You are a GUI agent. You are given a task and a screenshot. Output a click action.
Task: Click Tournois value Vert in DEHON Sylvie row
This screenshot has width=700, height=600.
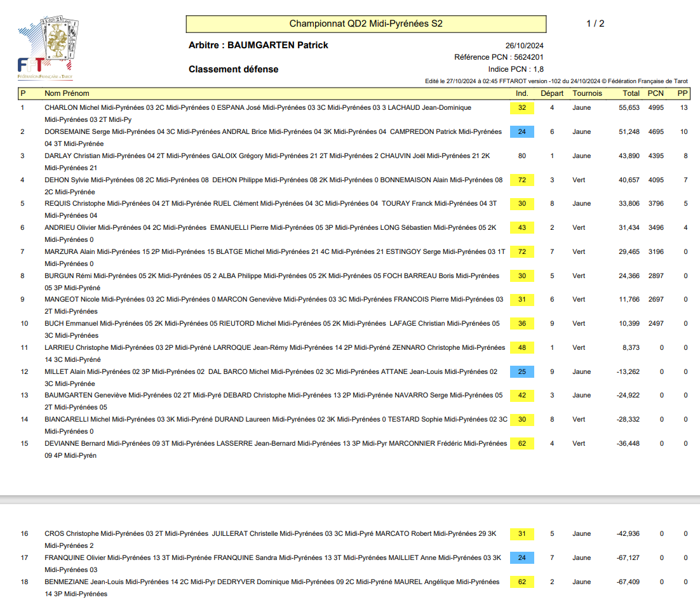click(x=579, y=180)
